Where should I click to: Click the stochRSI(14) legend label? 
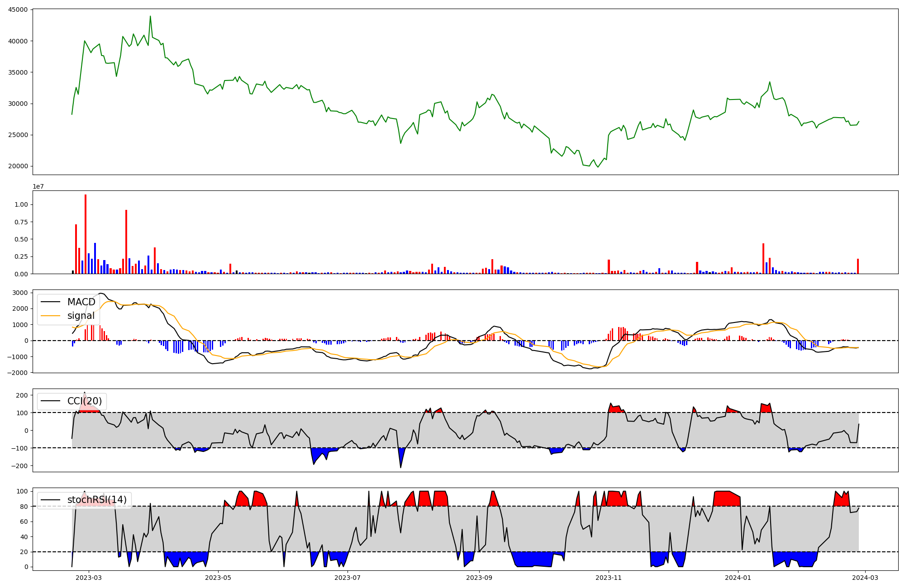(97, 500)
